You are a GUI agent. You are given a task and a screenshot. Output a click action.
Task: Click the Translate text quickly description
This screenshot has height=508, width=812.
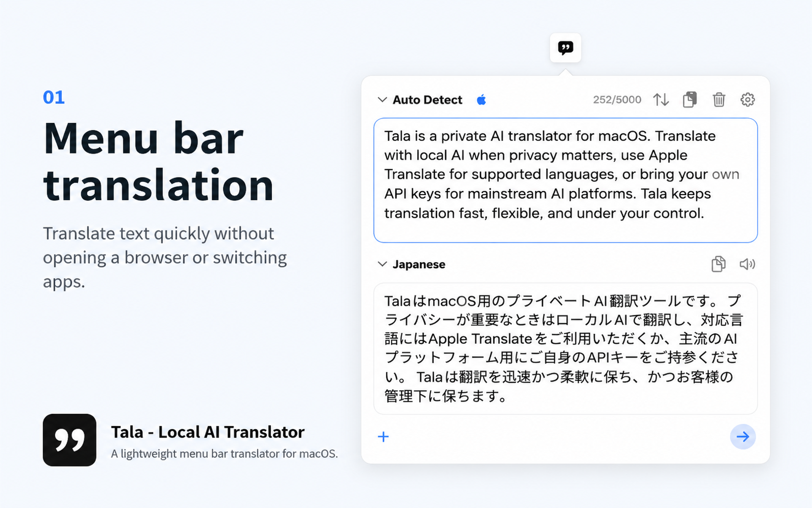pos(165,257)
